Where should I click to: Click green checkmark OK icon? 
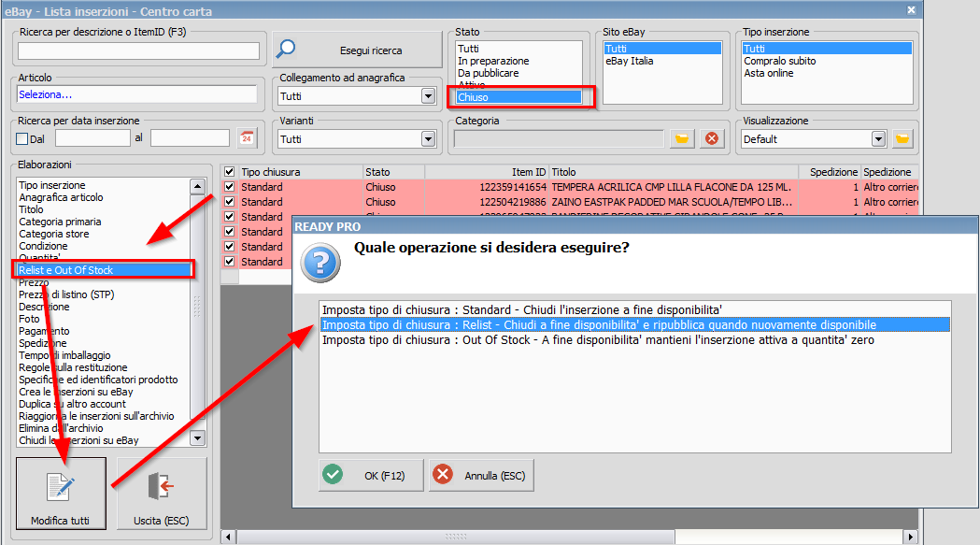click(x=333, y=474)
